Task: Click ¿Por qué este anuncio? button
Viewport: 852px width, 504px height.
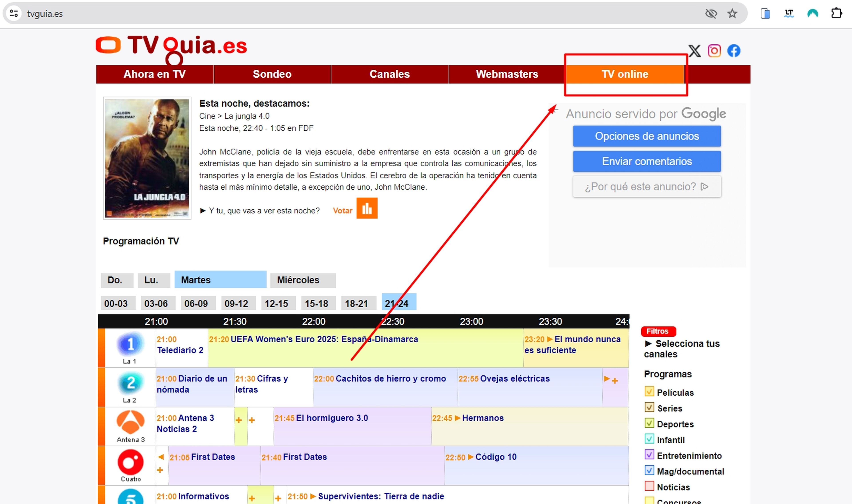Action: pos(647,186)
